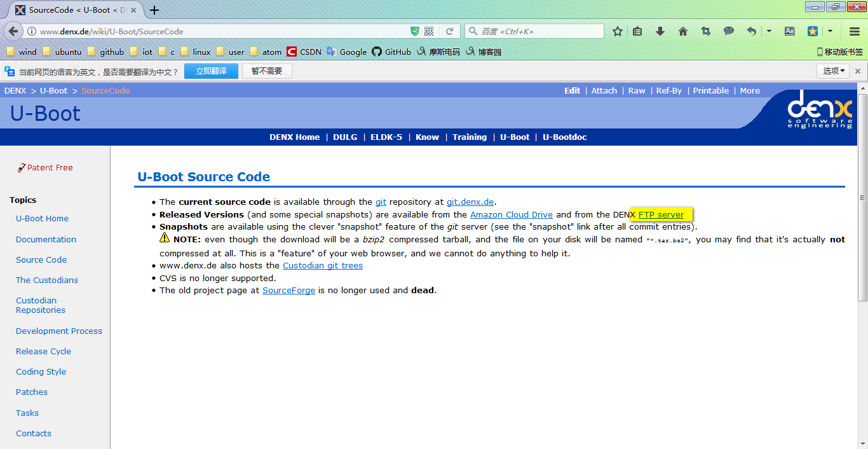The width and height of the screenshot is (868, 449).
Task: Open the Amazon Cloud Drive link
Action: (x=512, y=214)
